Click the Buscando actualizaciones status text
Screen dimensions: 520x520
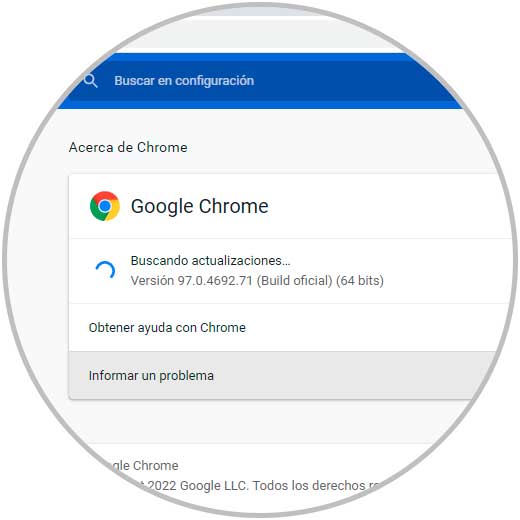(210, 261)
